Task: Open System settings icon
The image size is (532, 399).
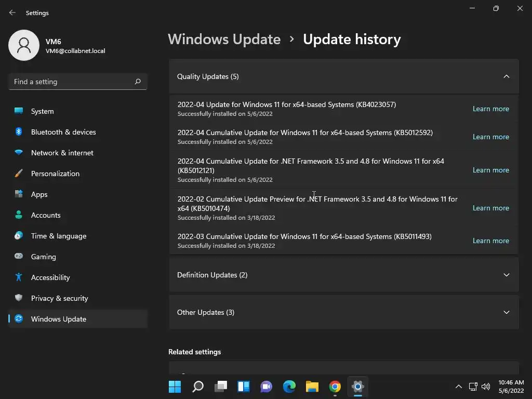Action: tap(19, 111)
